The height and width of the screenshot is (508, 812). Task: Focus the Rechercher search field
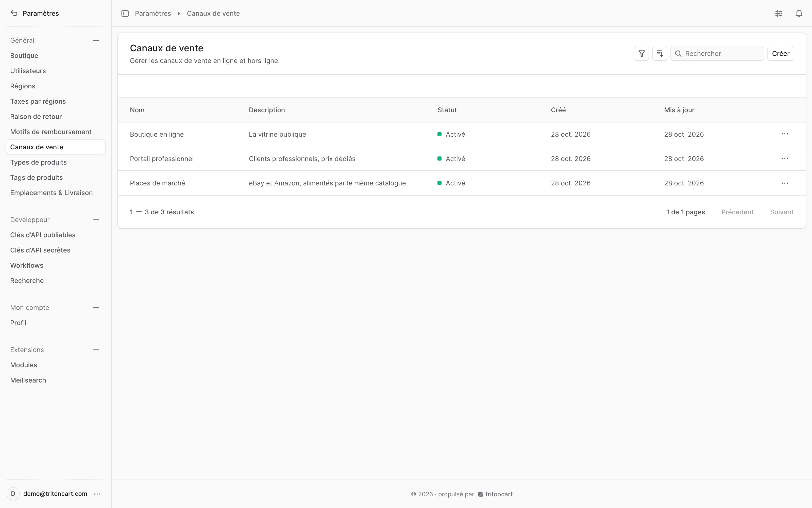point(717,53)
